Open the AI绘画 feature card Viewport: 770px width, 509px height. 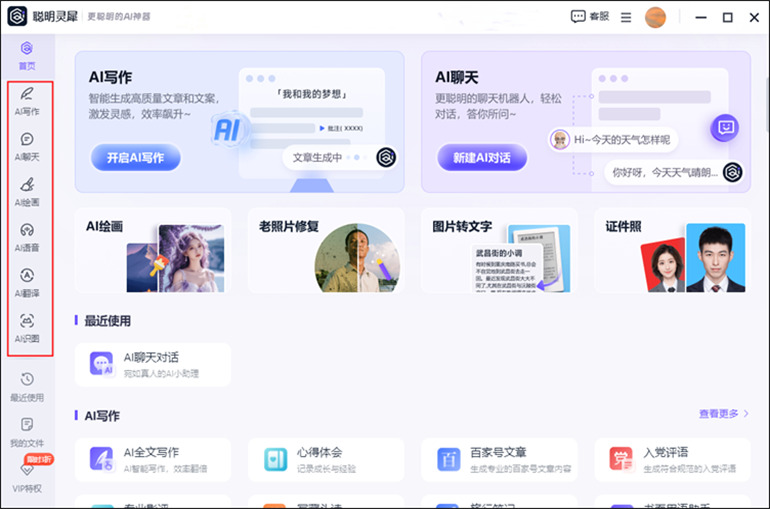(153, 250)
